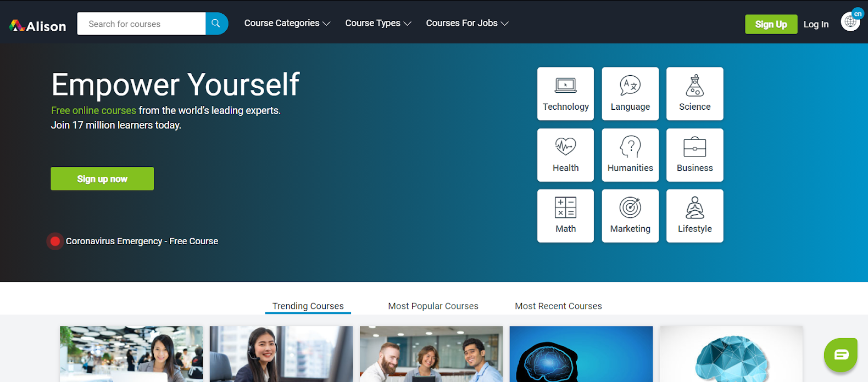Open Coronavirus Emergency - Free Course link
The image size is (868, 382).
click(142, 241)
